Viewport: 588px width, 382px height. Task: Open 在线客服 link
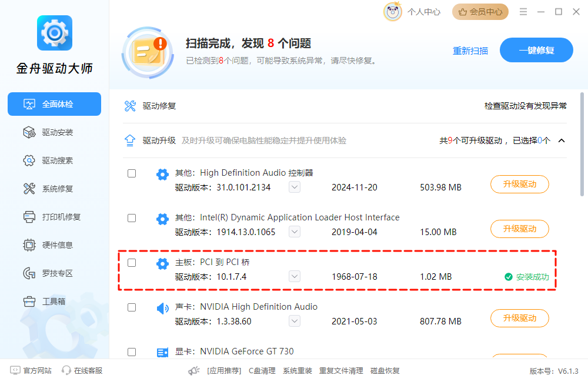[88, 370]
